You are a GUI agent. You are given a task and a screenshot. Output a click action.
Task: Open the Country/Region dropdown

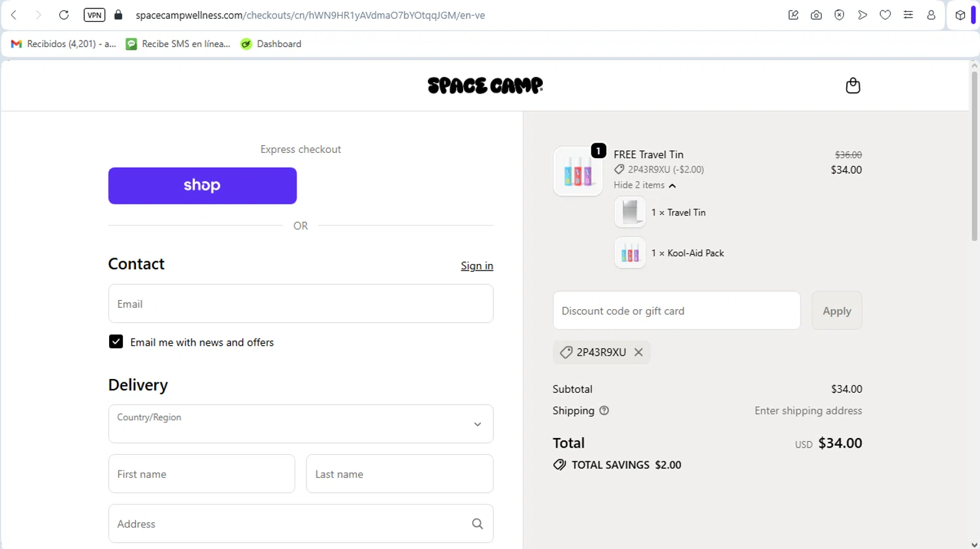[x=301, y=424]
